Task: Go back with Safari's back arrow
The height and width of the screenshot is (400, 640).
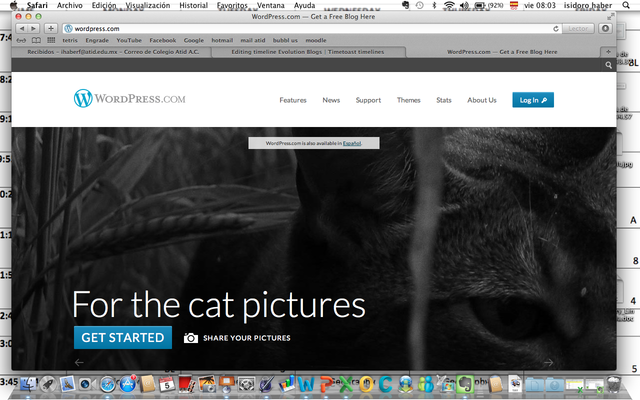Action: pyautogui.click(x=22, y=29)
